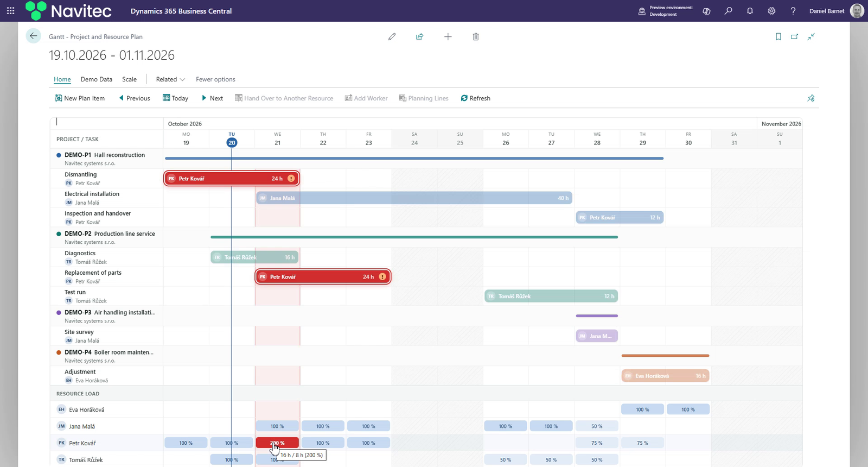The image size is (868, 467).
Task: Click warning icon on Replacement of parts bar
Action: pos(382,277)
